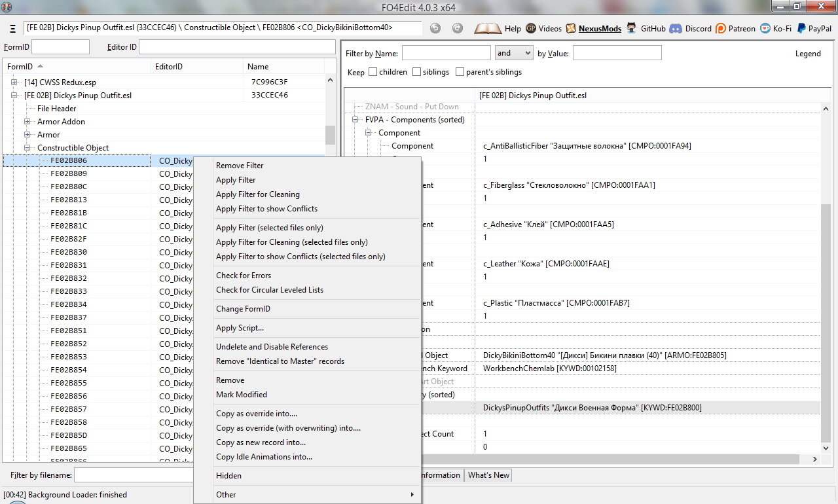Open the Videos link icon

click(x=531, y=29)
